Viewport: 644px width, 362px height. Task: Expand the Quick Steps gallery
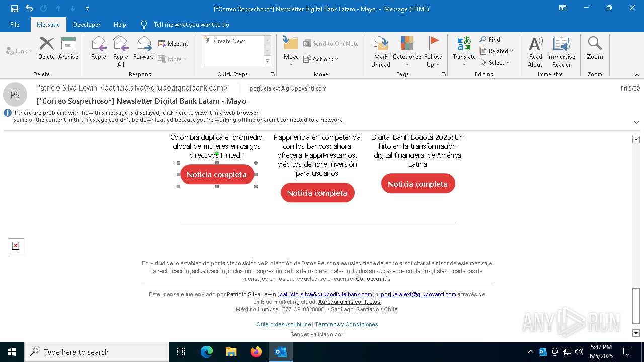coord(267,61)
